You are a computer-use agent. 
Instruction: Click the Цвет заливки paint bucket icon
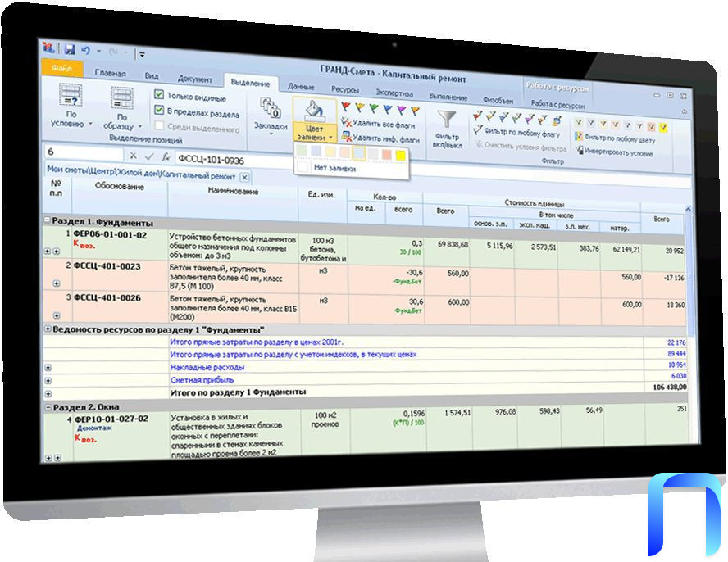pyautogui.click(x=315, y=111)
